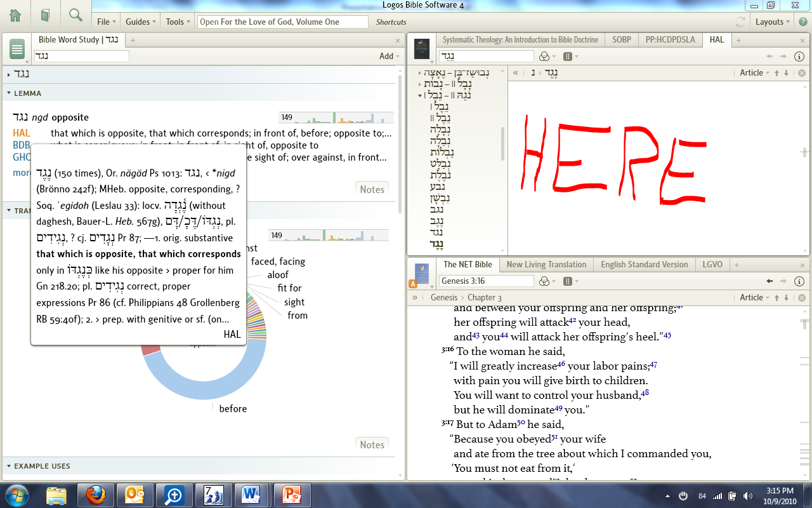Hide the HAL table of contents pane
This screenshot has width=812, height=508.
515,73
